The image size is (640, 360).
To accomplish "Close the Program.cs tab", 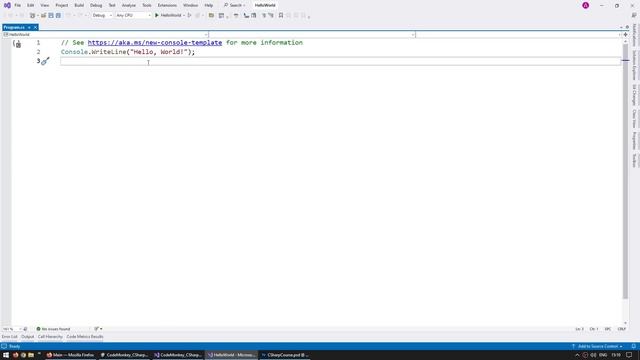I will point(36,27).
